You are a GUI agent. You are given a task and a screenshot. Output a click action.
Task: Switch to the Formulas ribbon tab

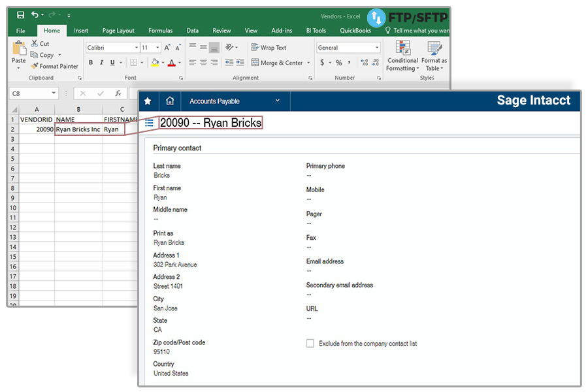tap(160, 31)
